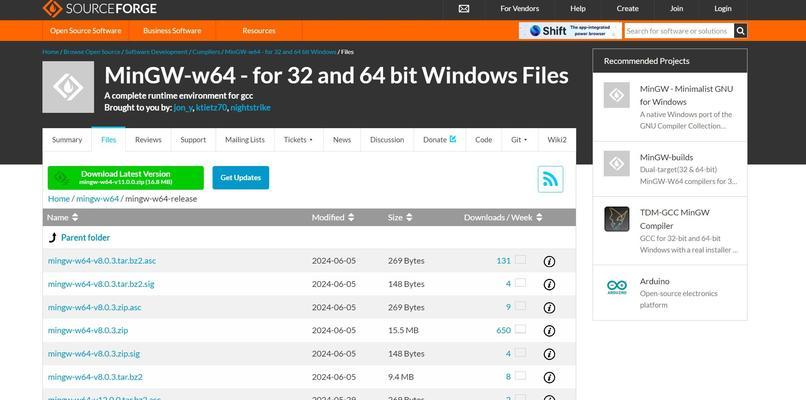Screen dimensions: 806x400
Task: Click the 131 weekly downloads count
Action: point(503,261)
